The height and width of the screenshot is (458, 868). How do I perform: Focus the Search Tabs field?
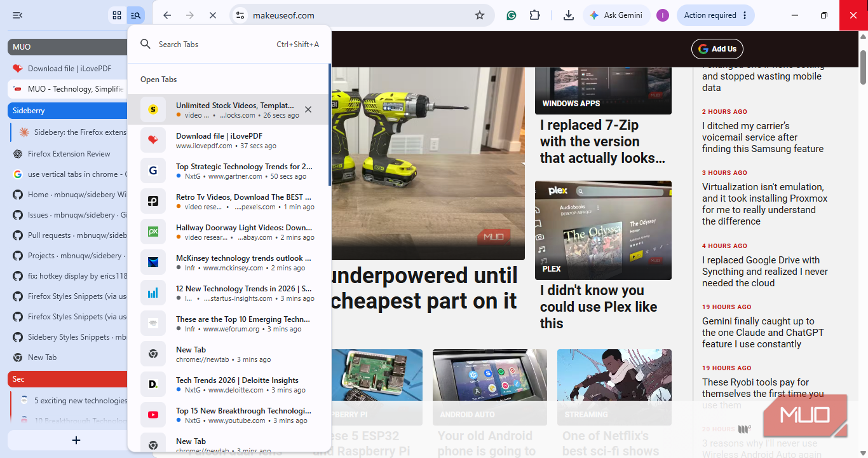click(229, 45)
